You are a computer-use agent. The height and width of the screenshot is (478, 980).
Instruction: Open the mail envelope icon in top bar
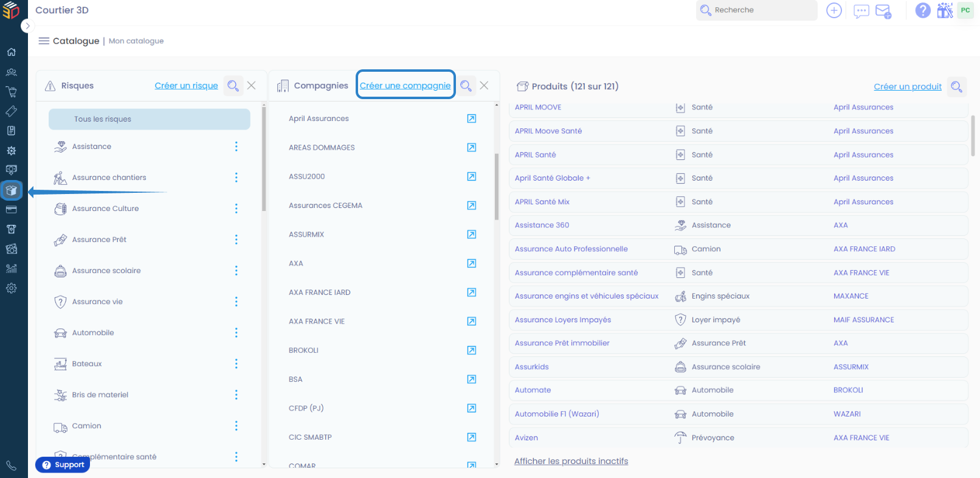tap(883, 11)
